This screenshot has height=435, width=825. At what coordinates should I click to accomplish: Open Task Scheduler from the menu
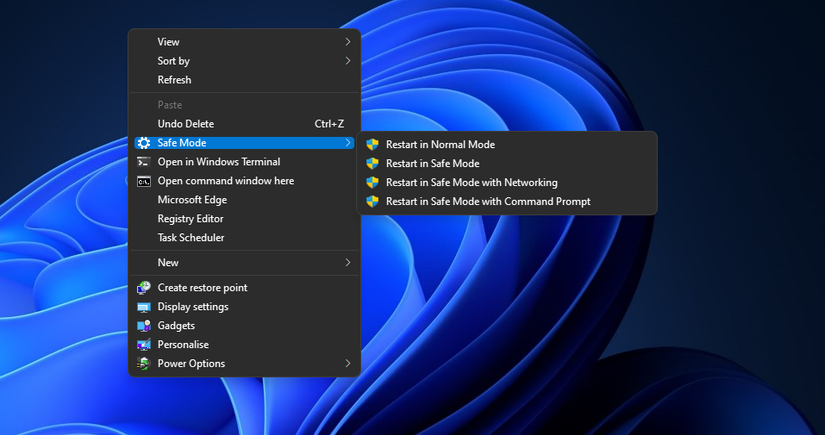[244, 238]
